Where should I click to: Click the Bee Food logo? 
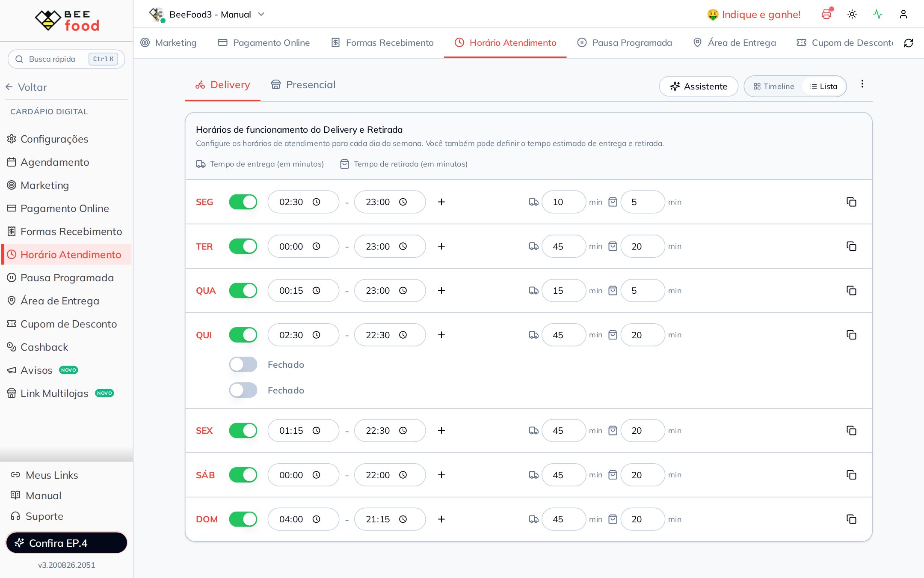[x=67, y=20]
